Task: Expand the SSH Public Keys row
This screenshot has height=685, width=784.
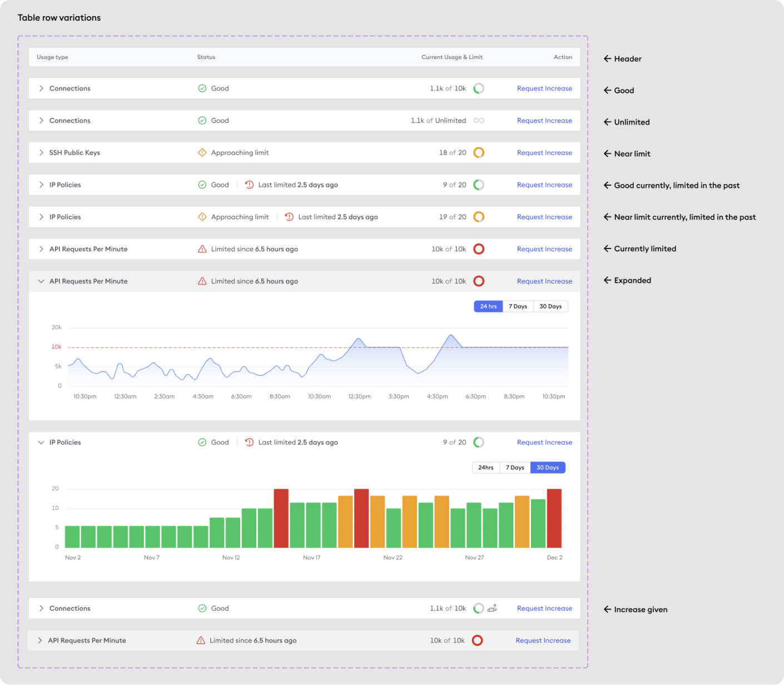Action: (x=41, y=153)
